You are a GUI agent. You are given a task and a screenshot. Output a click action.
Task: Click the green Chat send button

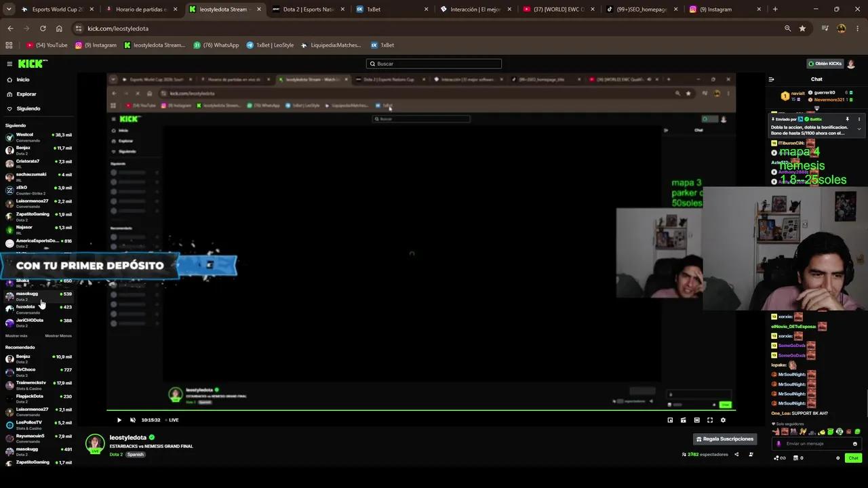point(853,458)
